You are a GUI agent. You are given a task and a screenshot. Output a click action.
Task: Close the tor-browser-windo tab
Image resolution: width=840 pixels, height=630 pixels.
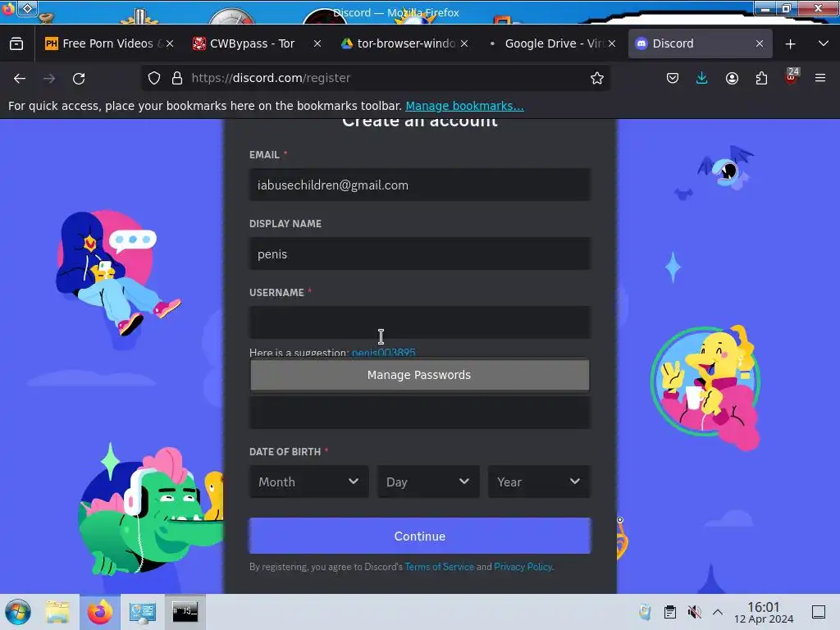[464, 43]
